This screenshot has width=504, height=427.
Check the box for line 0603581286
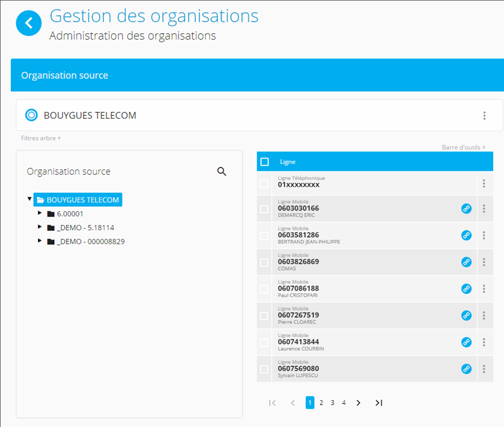tap(264, 236)
